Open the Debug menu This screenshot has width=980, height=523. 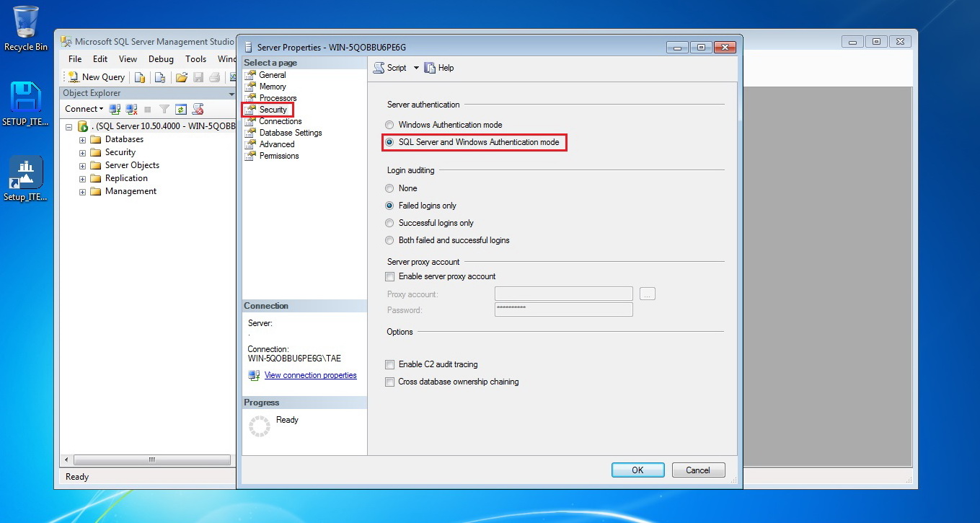(162, 59)
